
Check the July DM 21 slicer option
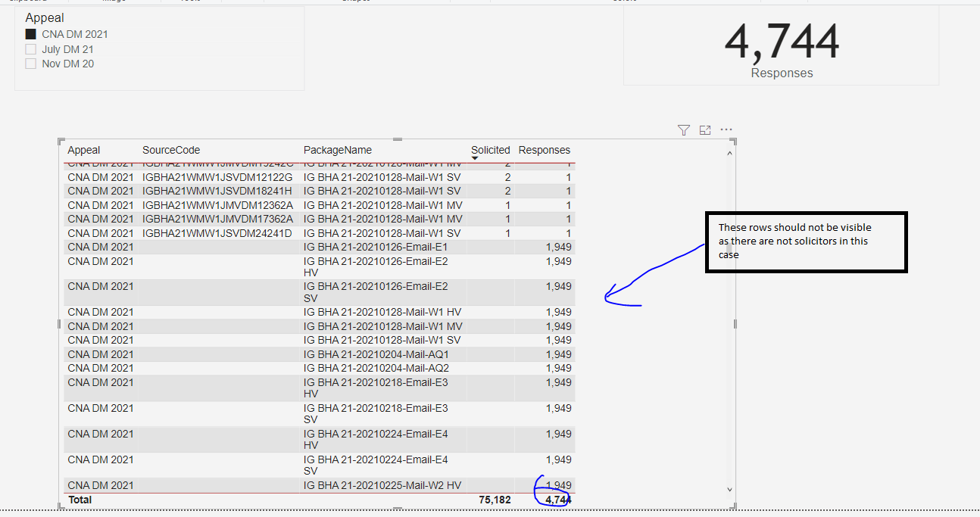click(31, 49)
